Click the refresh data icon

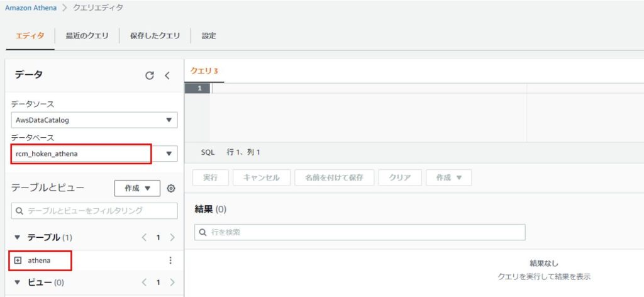tap(150, 76)
